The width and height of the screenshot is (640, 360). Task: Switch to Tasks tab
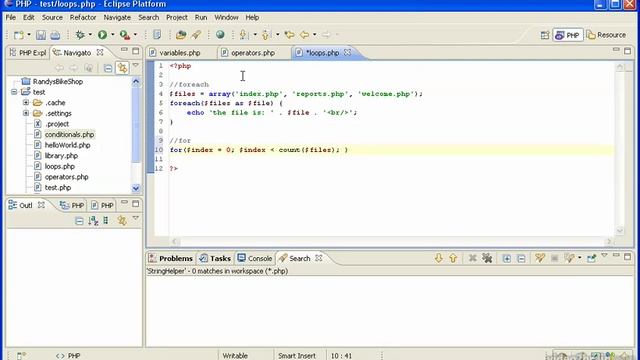click(x=216, y=258)
